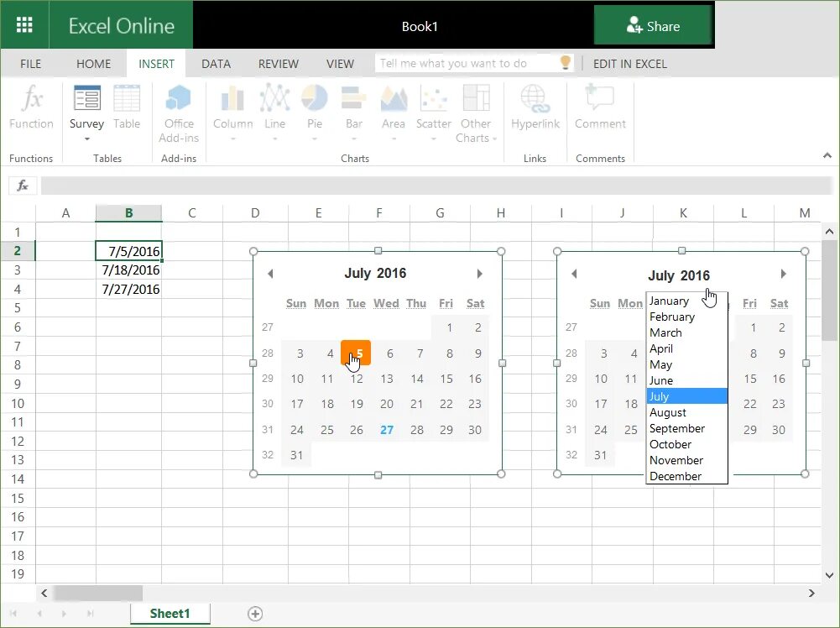Open Other Charts menu
Screen dimensions: 840x628
(476, 114)
